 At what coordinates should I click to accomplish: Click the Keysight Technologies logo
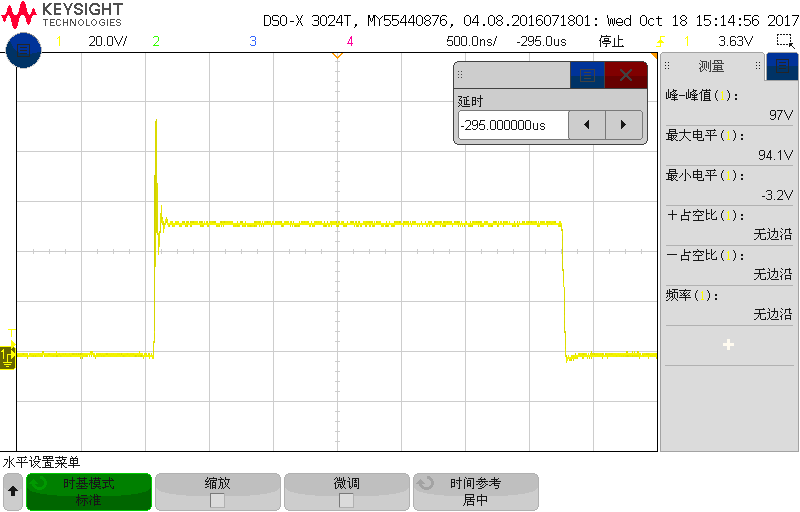tap(62, 15)
